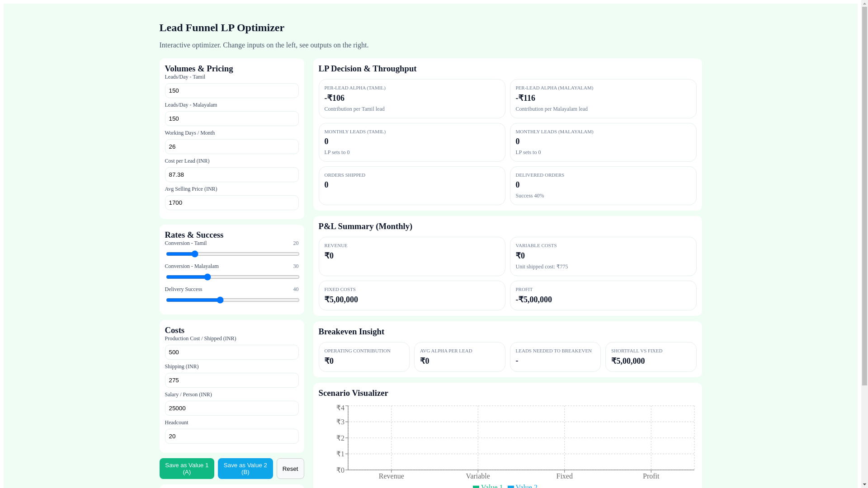The image size is (868, 488).
Task: Adjust the Delivery Success slider
Action: point(232,300)
